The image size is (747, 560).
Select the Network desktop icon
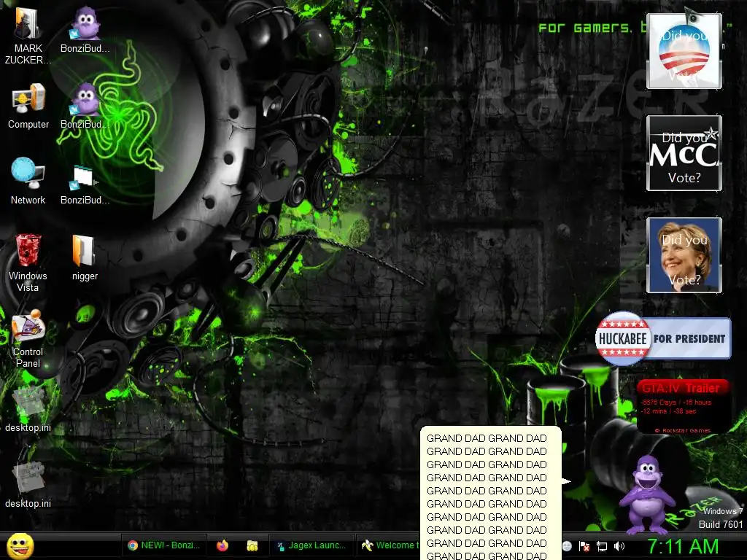[x=28, y=182]
